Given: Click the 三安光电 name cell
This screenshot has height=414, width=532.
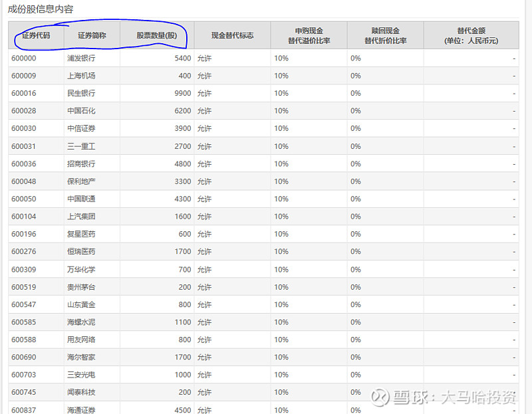Looking at the screenshot, I should pos(81,375).
